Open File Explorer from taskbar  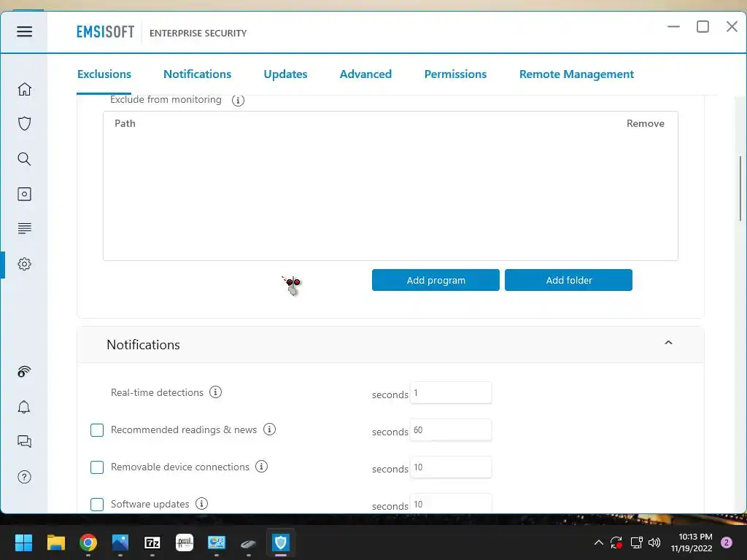click(x=55, y=542)
